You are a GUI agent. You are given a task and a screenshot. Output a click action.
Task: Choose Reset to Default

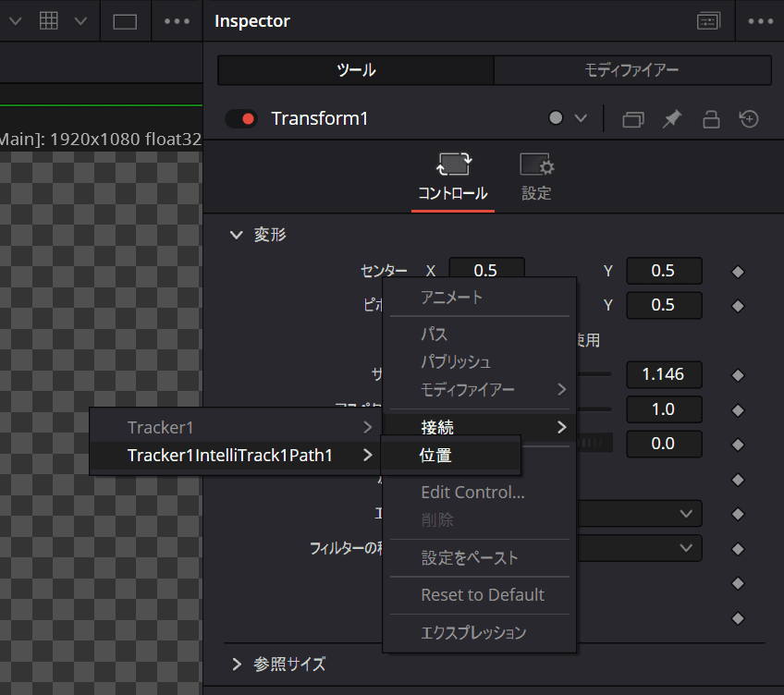click(x=480, y=595)
